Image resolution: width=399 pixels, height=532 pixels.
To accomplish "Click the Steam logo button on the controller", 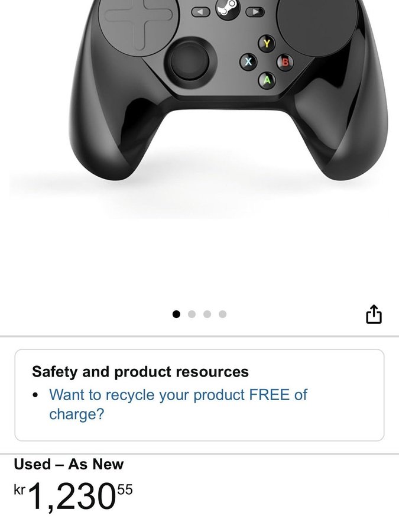I will (228, 8).
